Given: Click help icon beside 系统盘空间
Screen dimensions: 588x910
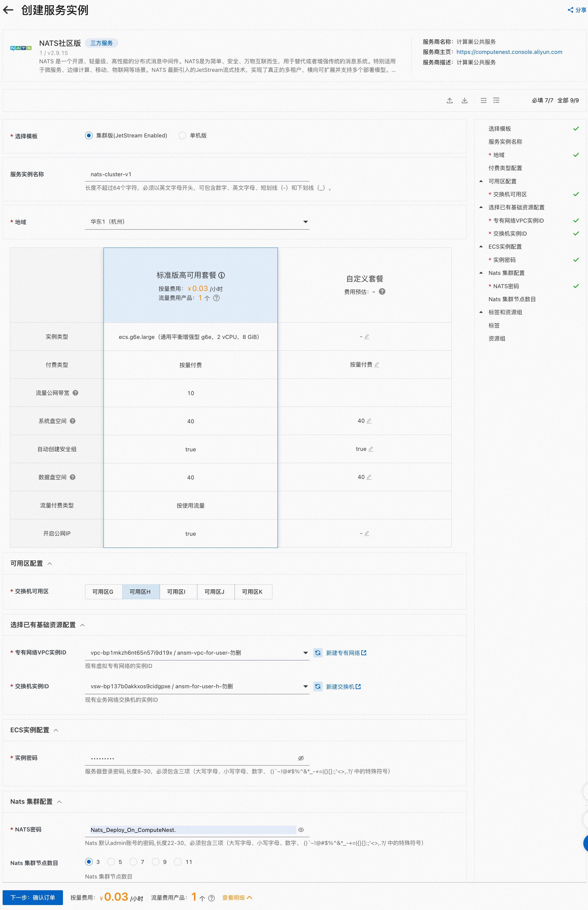Looking at the screenshot, I should tap(73, 421).
